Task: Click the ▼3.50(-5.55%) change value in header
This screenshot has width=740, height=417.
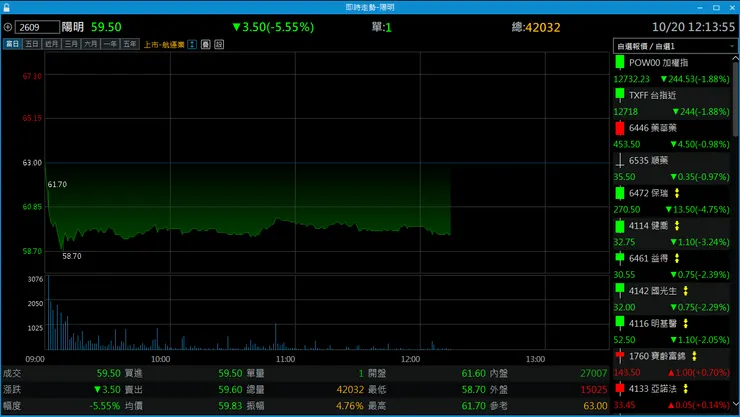Action: [273, 27]
